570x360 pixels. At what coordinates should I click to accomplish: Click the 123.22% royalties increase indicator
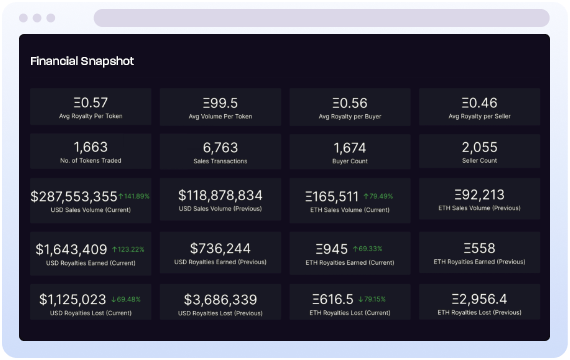pyautogui.click(x=128, y=249)
